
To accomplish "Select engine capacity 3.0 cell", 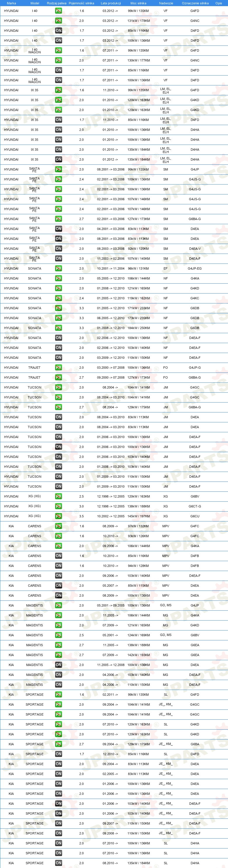I will coord(81,507).
